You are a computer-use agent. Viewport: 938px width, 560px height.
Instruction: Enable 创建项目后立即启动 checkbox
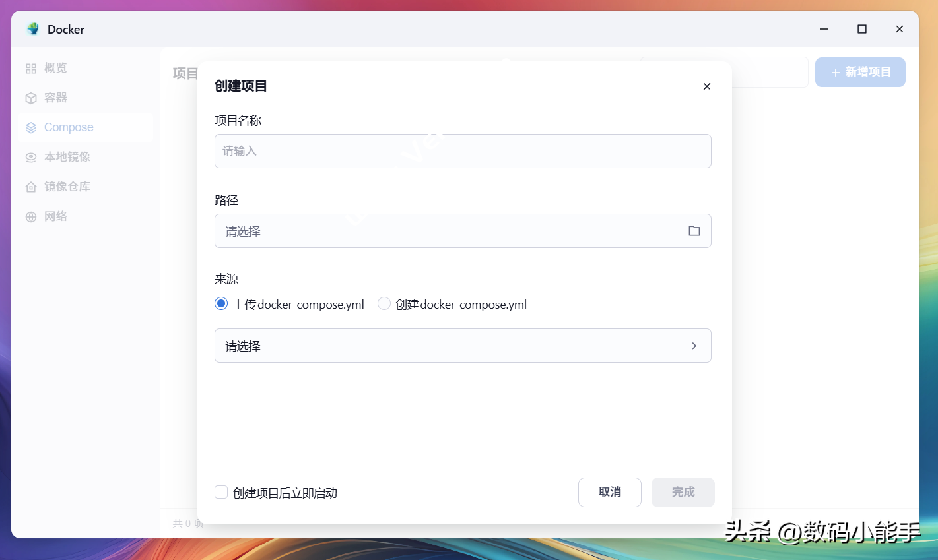(221, 492)
